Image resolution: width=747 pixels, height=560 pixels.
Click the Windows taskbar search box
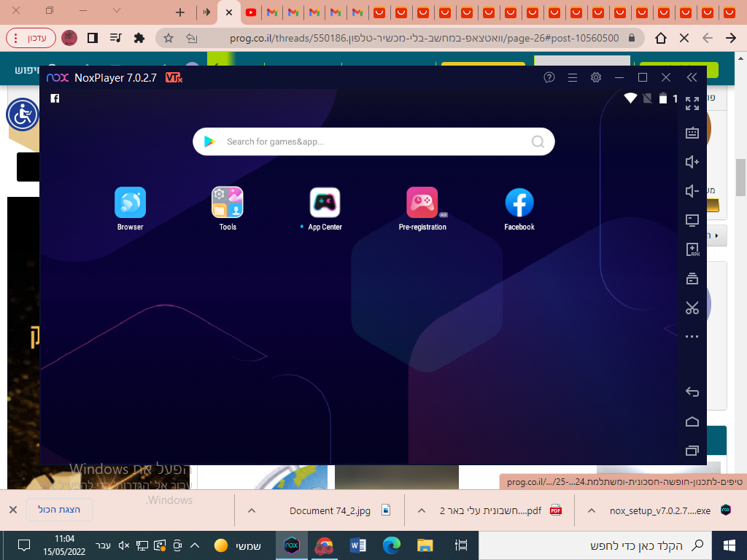click(595, 545)
